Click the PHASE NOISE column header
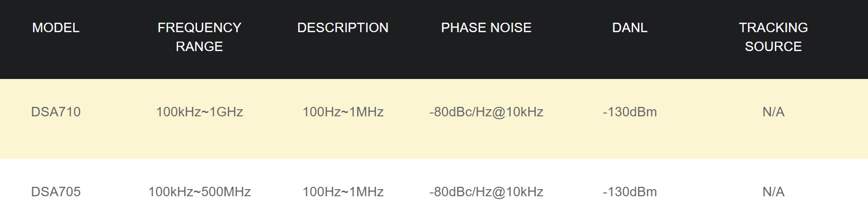 click(486, 28)
